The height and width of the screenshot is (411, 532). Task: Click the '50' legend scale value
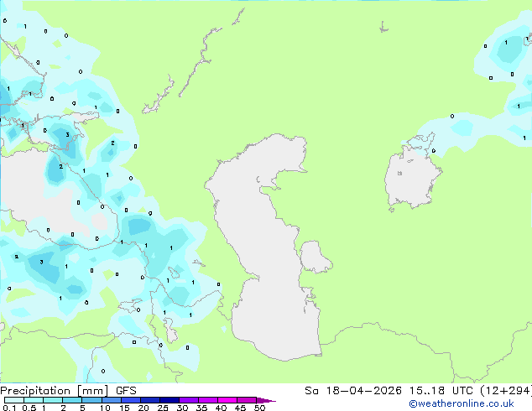259,408
